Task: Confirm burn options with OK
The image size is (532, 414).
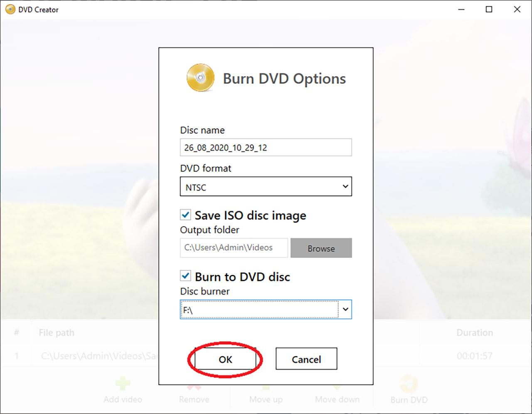Action: click(x=225, y=359)
